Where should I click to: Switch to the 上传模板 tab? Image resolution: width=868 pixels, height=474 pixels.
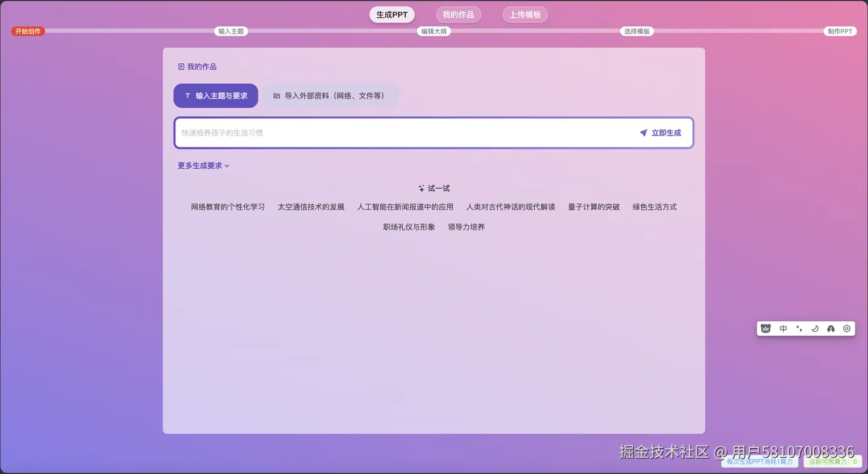click(x=524, y=14)
